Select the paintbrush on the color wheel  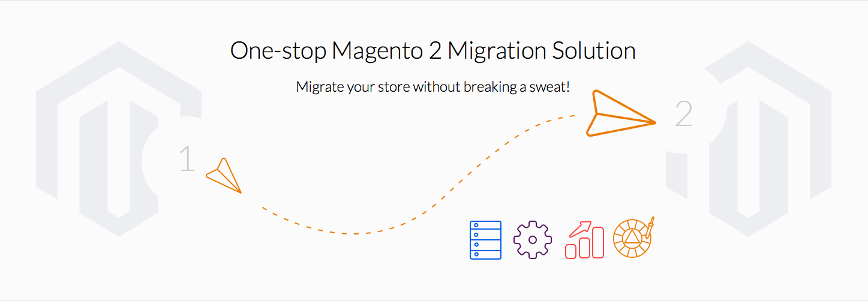tap(649, 228)
